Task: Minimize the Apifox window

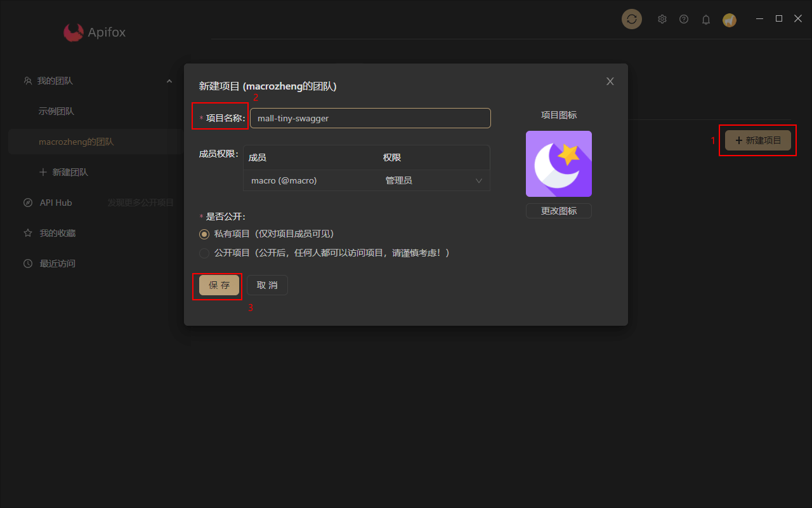Action: pos(759,19)
